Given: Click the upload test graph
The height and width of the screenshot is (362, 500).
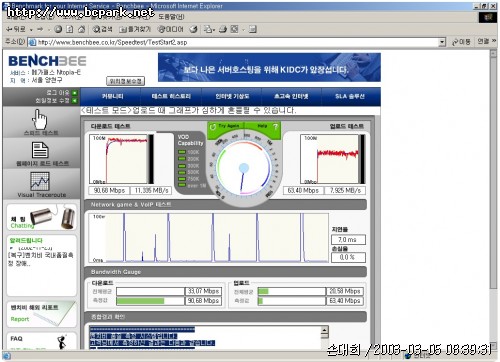Looking at the screenshot, I should tap(332, 159).
